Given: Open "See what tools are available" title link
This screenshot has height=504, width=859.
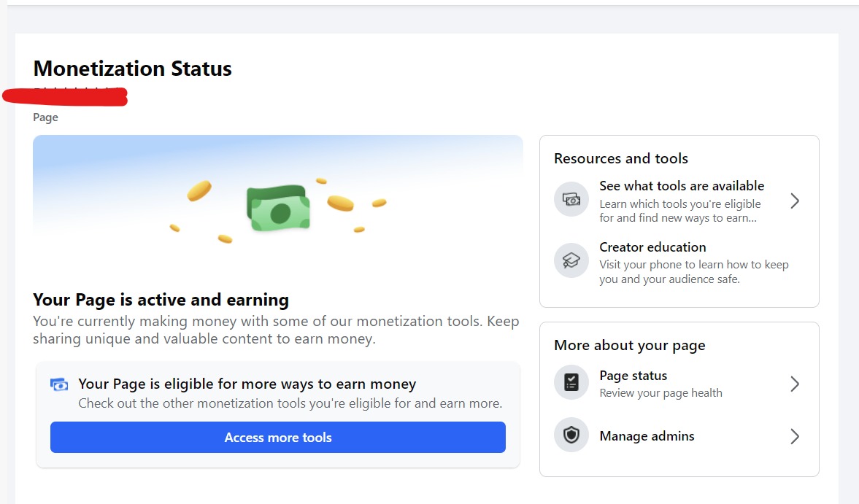Looking at the screenshot, I should (682, 186).
